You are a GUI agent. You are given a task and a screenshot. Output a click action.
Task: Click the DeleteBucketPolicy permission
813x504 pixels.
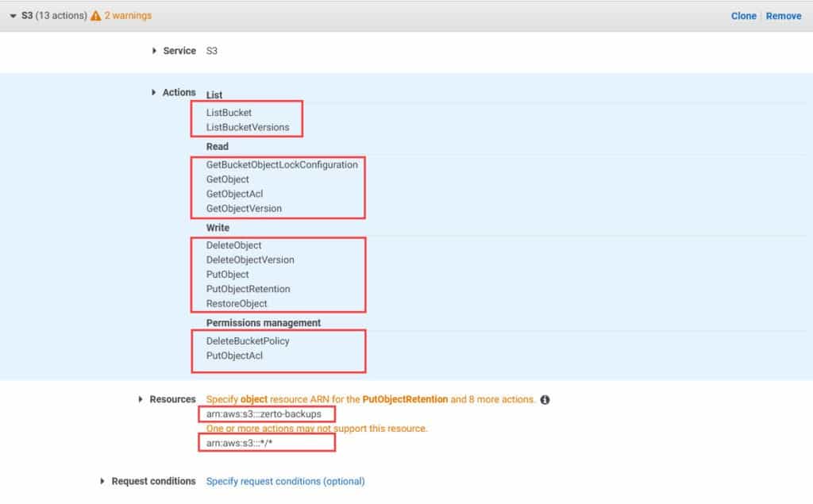(248, 341)
